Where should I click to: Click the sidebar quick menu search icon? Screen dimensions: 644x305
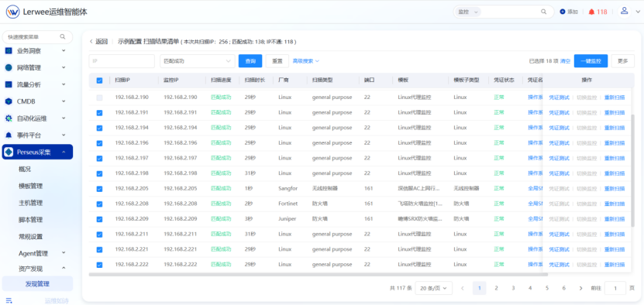[63, 37]
